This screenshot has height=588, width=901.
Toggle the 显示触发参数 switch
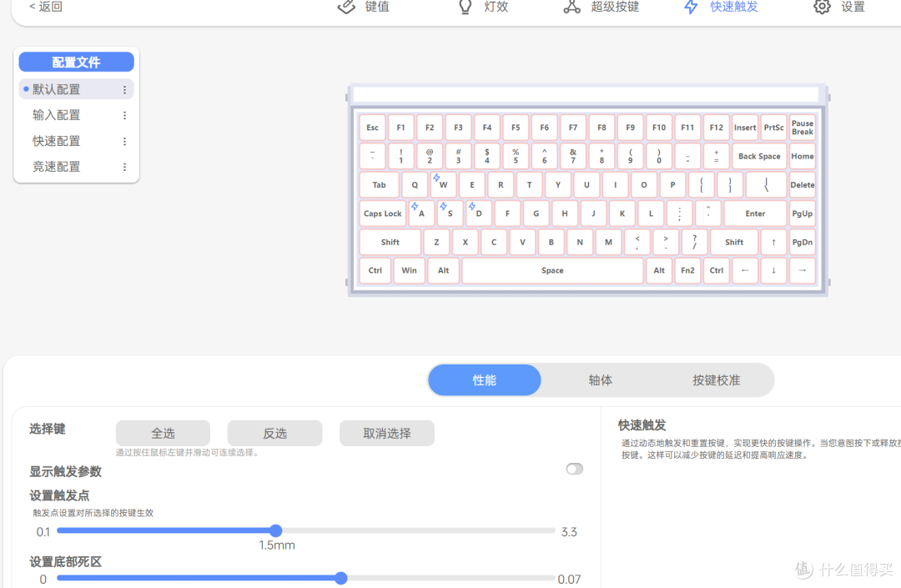tap(574, 469)
